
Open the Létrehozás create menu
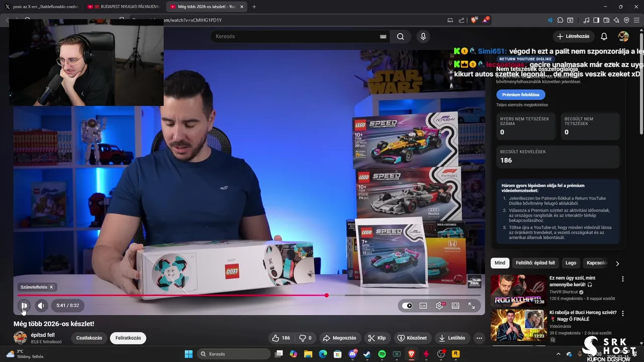coord(573,36)
